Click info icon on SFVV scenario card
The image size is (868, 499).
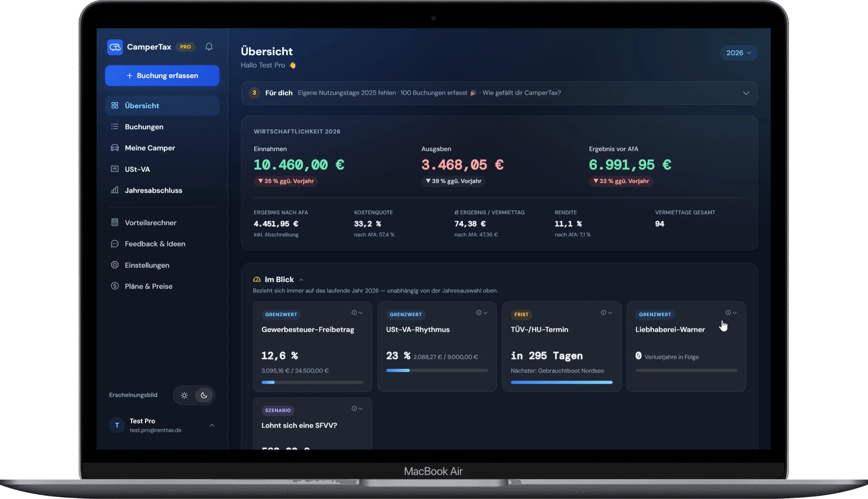click(x=354, y=408)
